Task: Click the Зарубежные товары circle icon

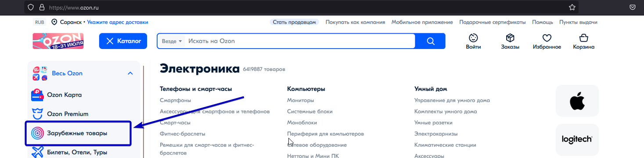Action: 37,133
